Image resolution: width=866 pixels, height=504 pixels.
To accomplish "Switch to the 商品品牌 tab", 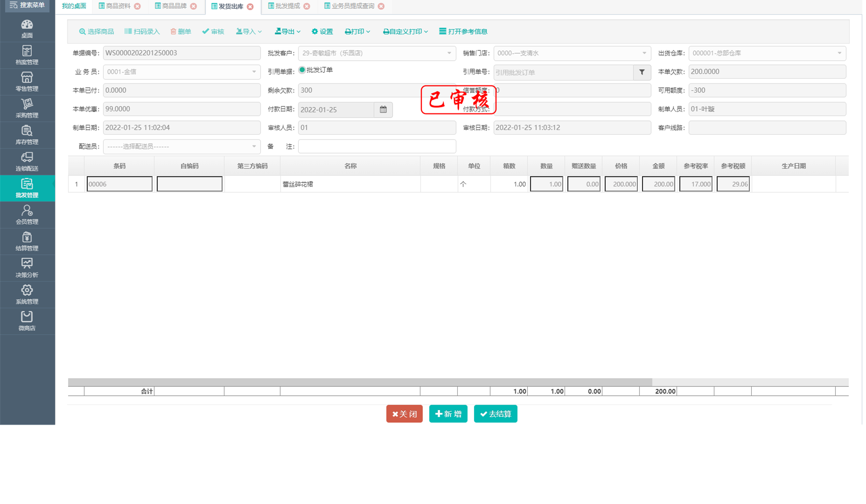I will click(171, 6).
